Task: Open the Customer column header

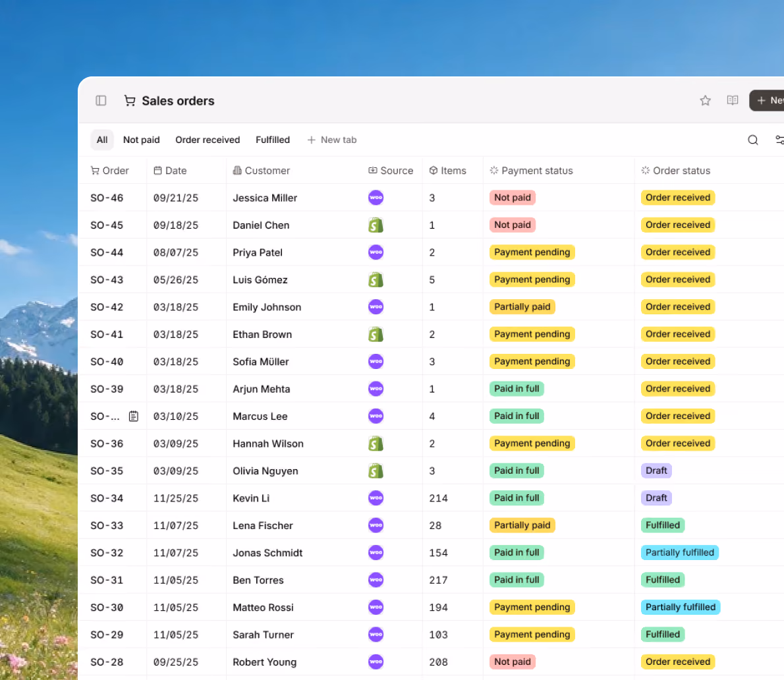Action: [x=261, y=171]
